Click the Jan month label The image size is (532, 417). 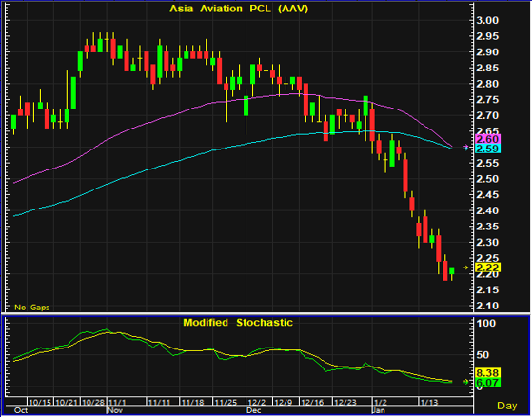(x=379, y=410)
